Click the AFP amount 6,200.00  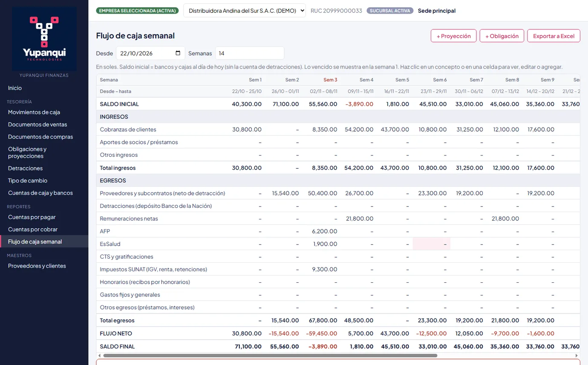click(325, 231)
